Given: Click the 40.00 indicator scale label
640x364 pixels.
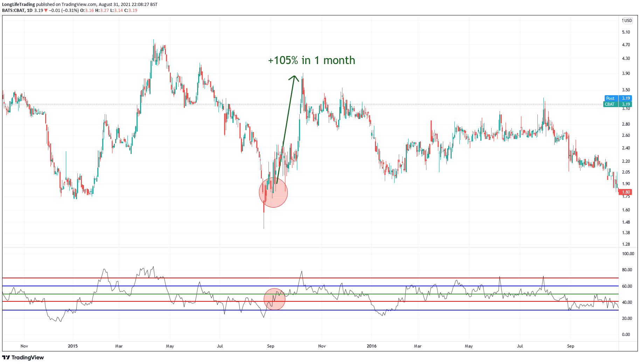Looking at the screenshot, I should 627,302.
